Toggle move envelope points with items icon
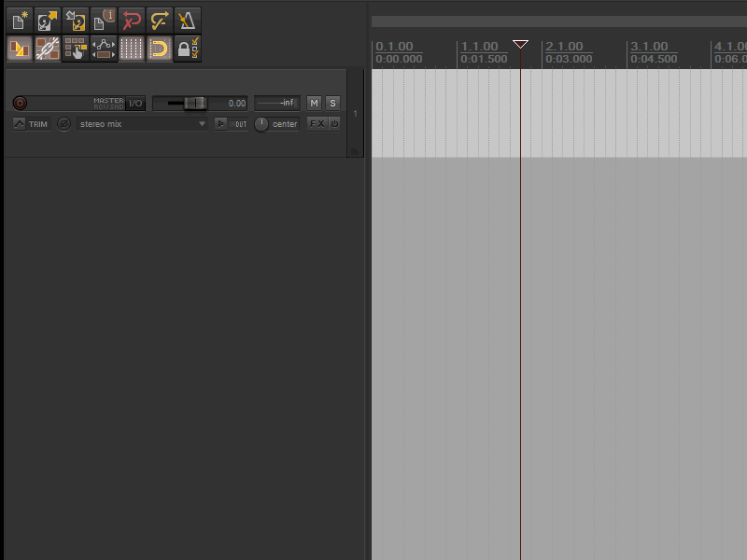This screenshot has width=747, height=560. tap(104, 49)
